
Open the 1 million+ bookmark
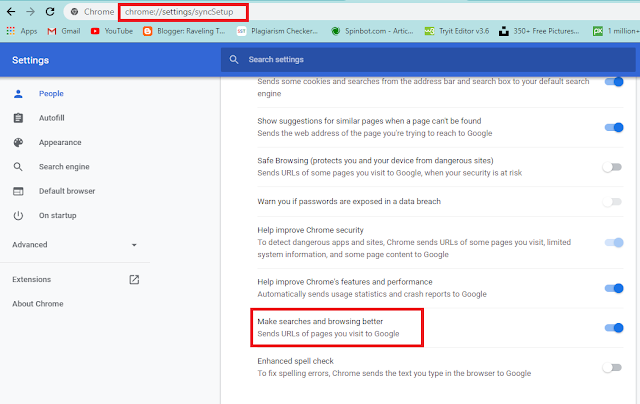616,31
